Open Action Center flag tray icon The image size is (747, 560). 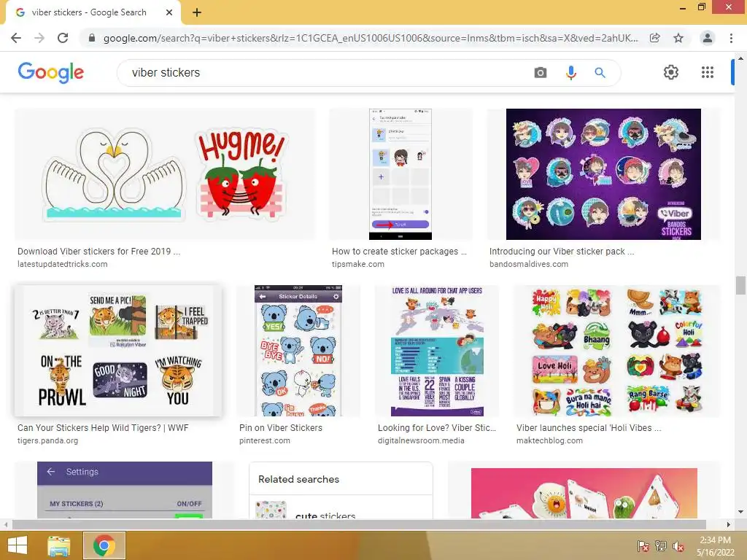click(x=643, y=545)
